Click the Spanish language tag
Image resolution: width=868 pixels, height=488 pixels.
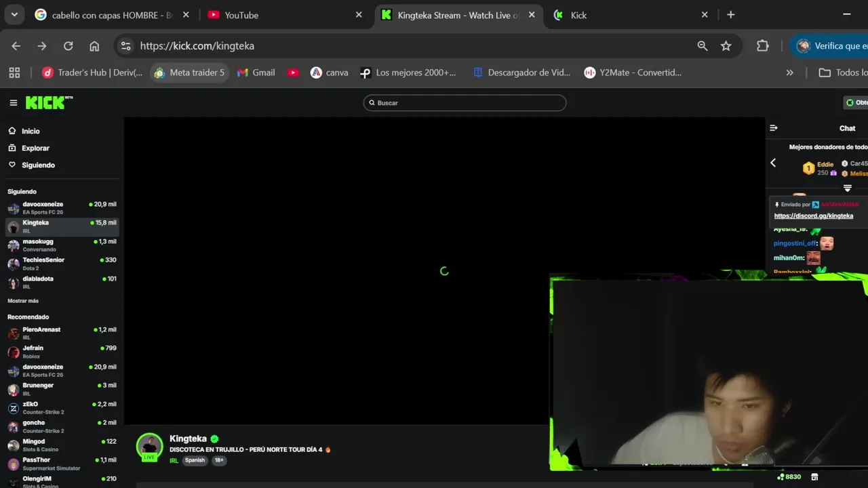(195, 460)
